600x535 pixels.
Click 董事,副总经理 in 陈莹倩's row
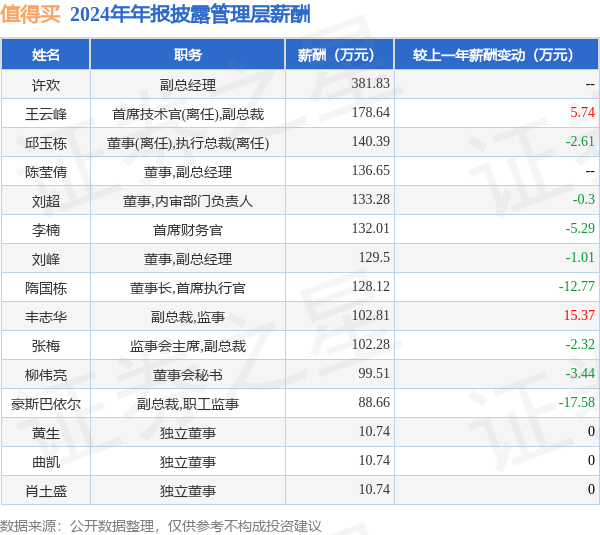[188, 172]
